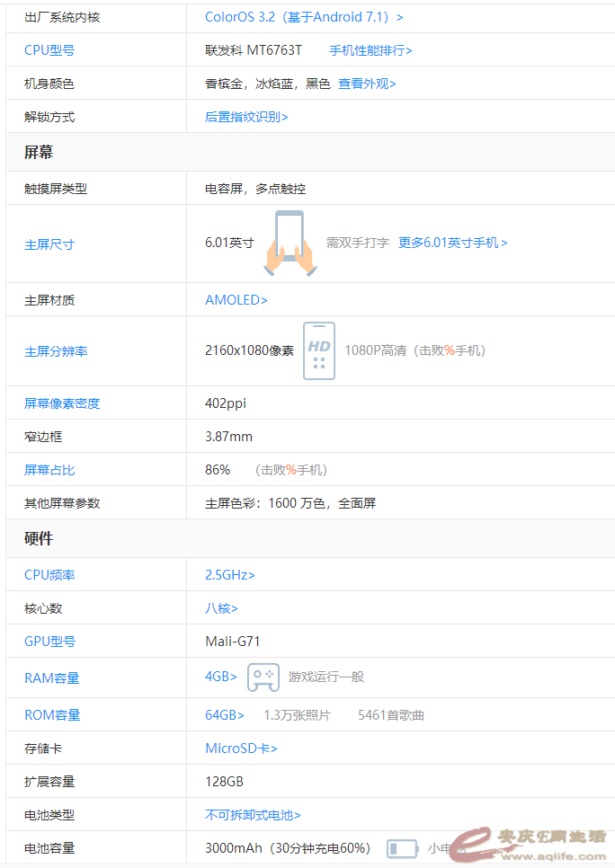
Task: Click 查看外观 to view appearance
Action: point(367,84)
